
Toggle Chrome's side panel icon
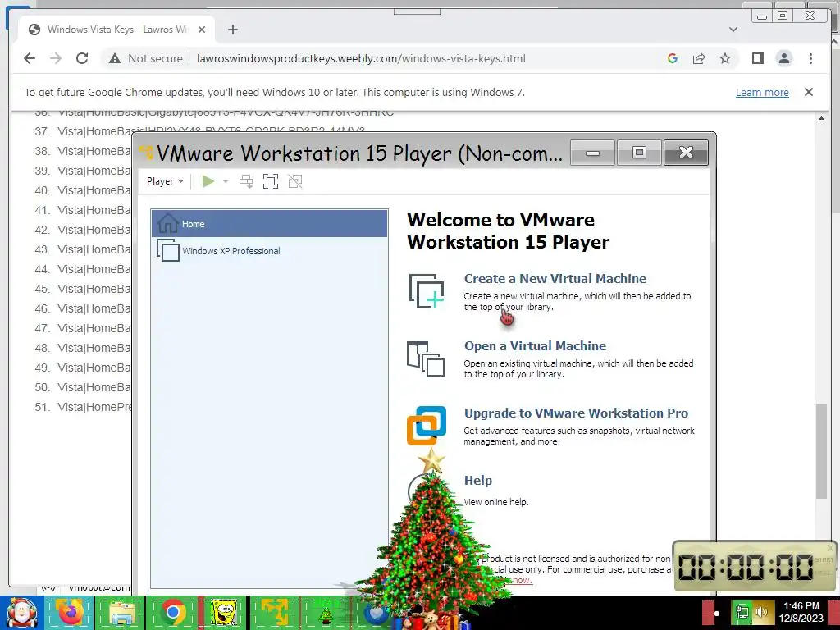coord(757,58)
